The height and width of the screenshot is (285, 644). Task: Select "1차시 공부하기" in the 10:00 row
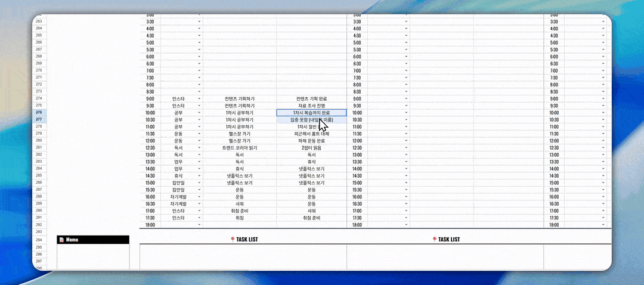(x=240, y=113)
